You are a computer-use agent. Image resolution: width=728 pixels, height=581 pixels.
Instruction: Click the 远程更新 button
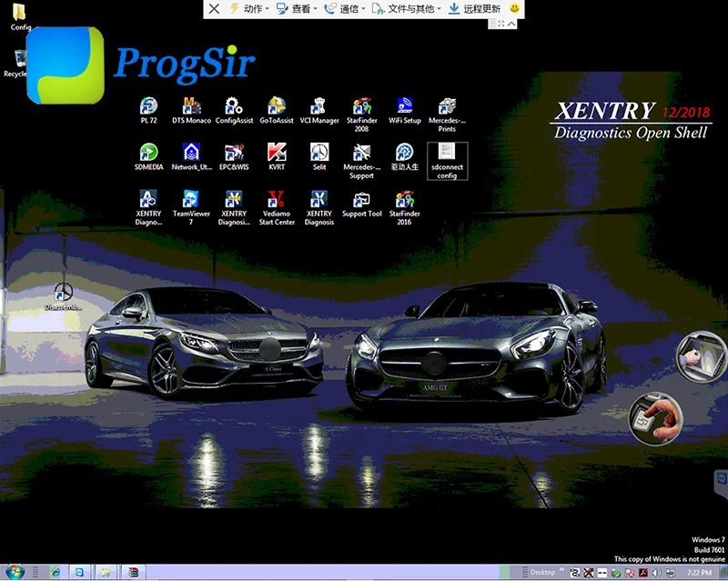pyautogui.click(x=474, y=8)
